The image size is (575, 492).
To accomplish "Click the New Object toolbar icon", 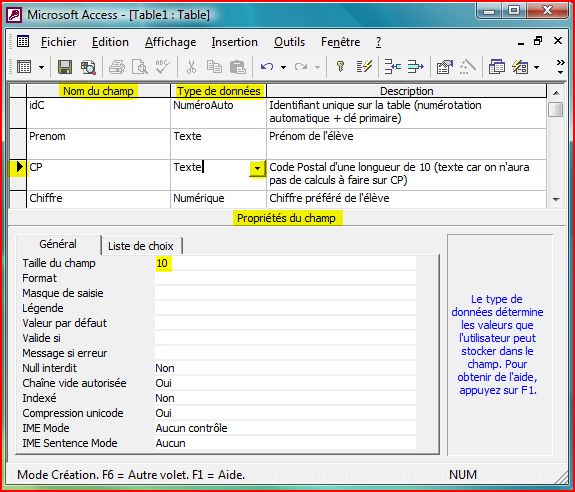I will click(520, 67).
